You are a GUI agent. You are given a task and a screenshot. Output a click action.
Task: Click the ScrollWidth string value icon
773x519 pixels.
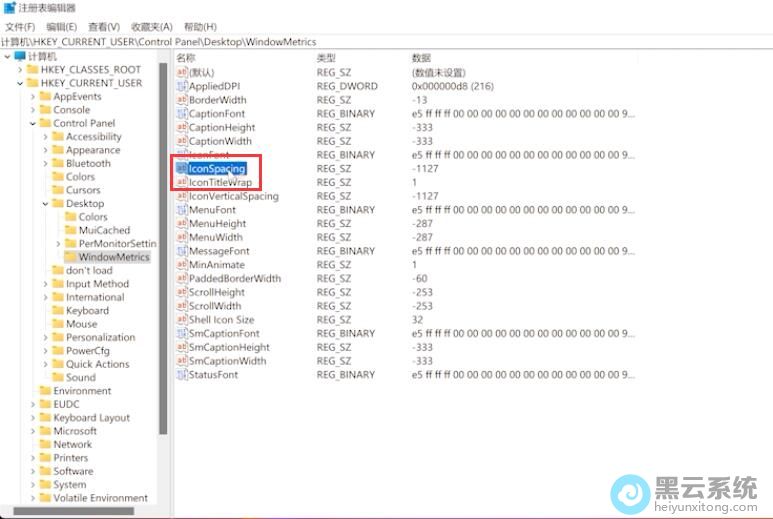tap(182, 306)
